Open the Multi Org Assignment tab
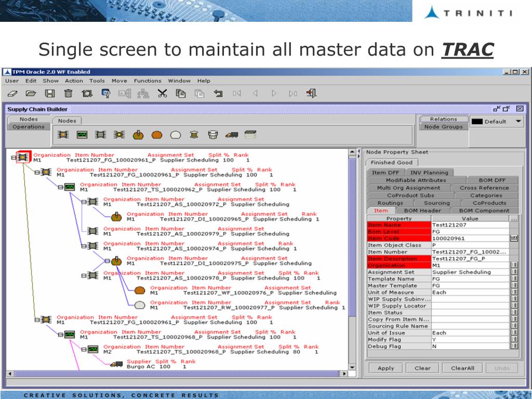The width and height of the screenshot is (532, 399). pyautogui.click(x=408, y=188)
